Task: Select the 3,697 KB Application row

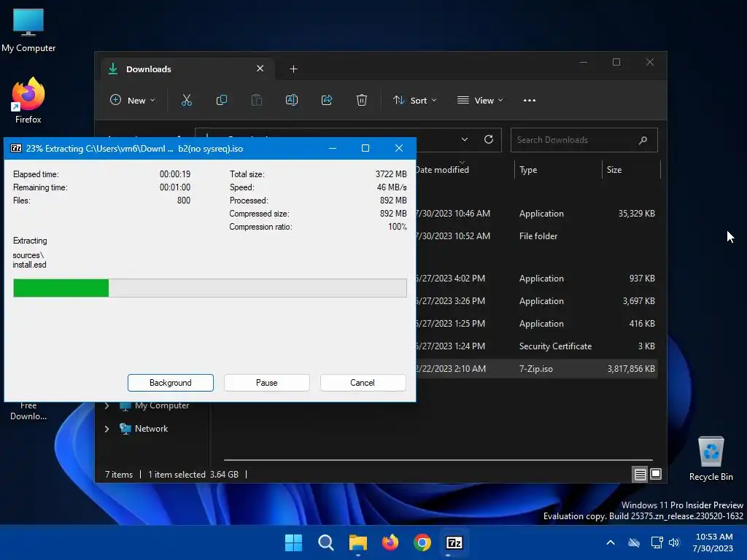Action: click(x=536, y=301)
